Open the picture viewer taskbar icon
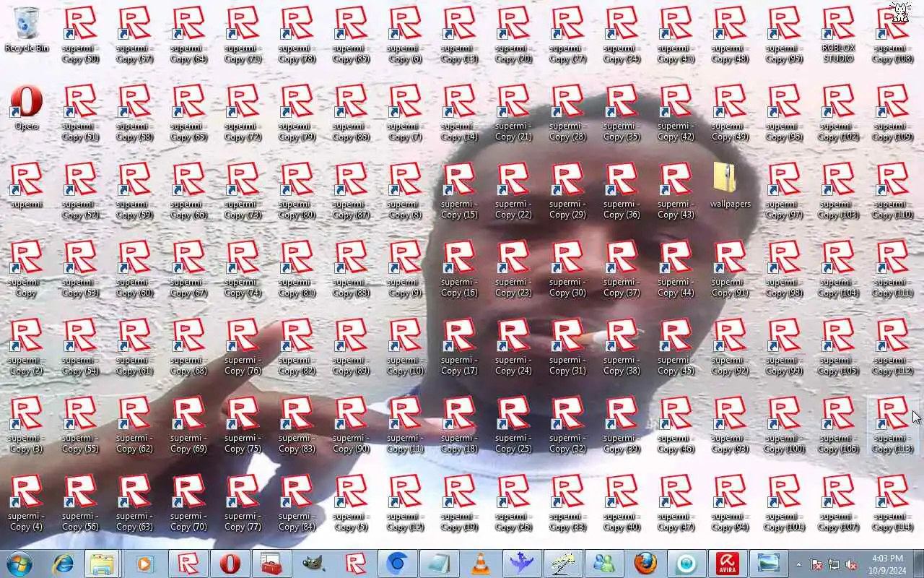924x578 pixels. click(769, 564)
